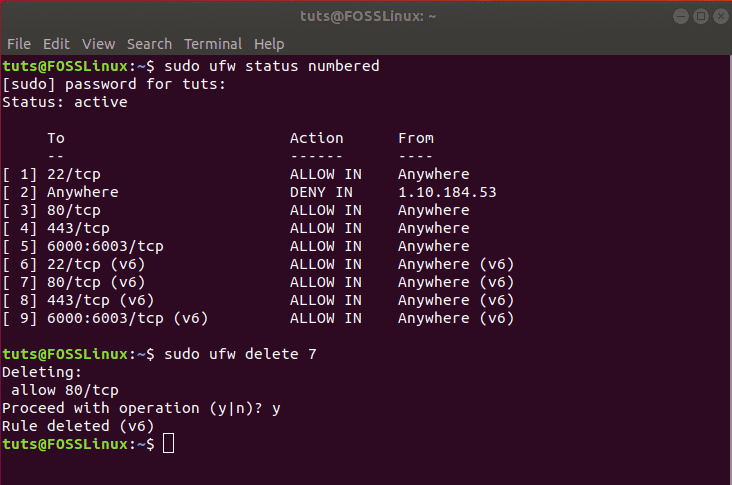Open the View menu

click(99, 44)
